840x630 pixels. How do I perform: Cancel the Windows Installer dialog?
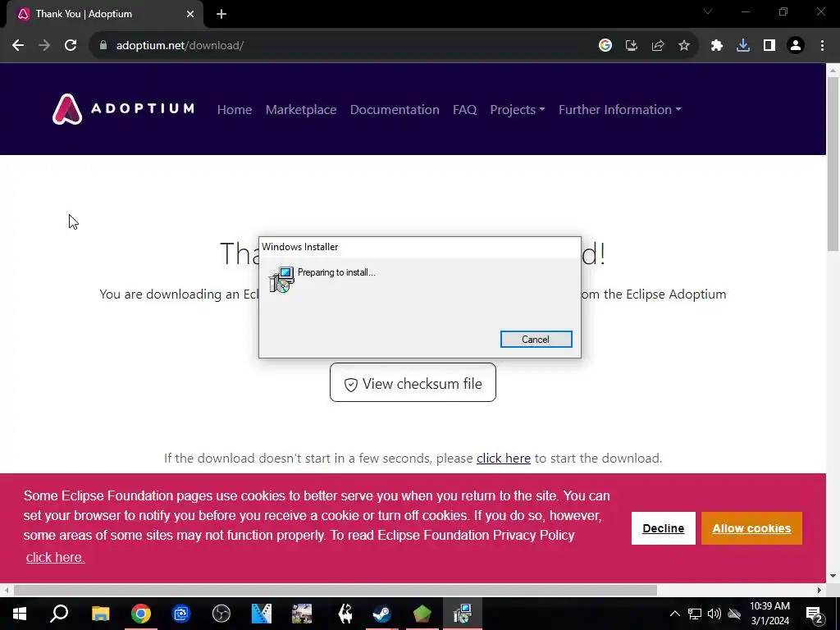[x=536, y=339]
